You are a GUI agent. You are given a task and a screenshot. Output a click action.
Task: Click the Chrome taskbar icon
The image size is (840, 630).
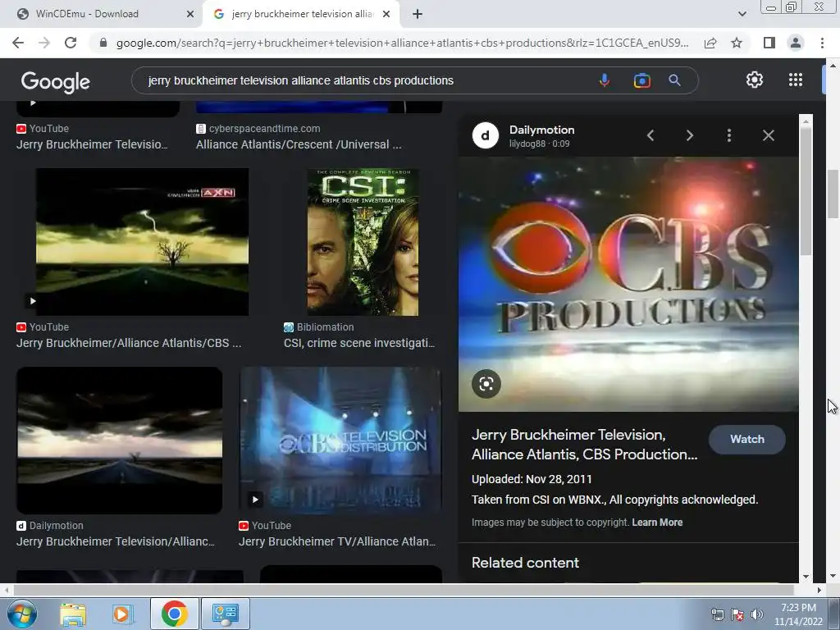click(x=174, y=614)
